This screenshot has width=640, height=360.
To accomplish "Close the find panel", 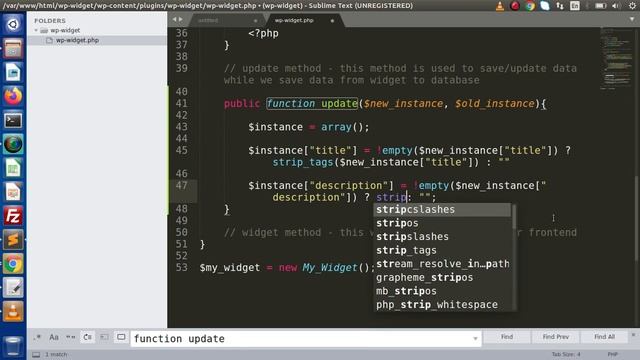I will coord(633,335).
